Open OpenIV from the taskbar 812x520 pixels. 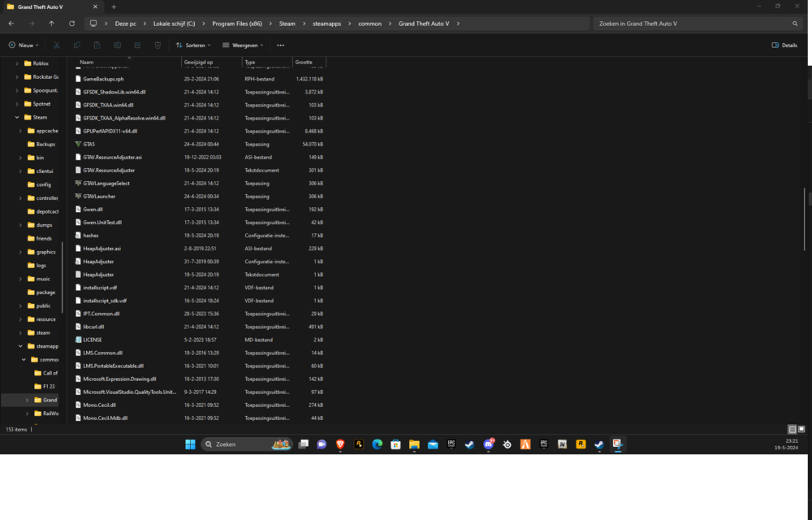pos(562,444)
